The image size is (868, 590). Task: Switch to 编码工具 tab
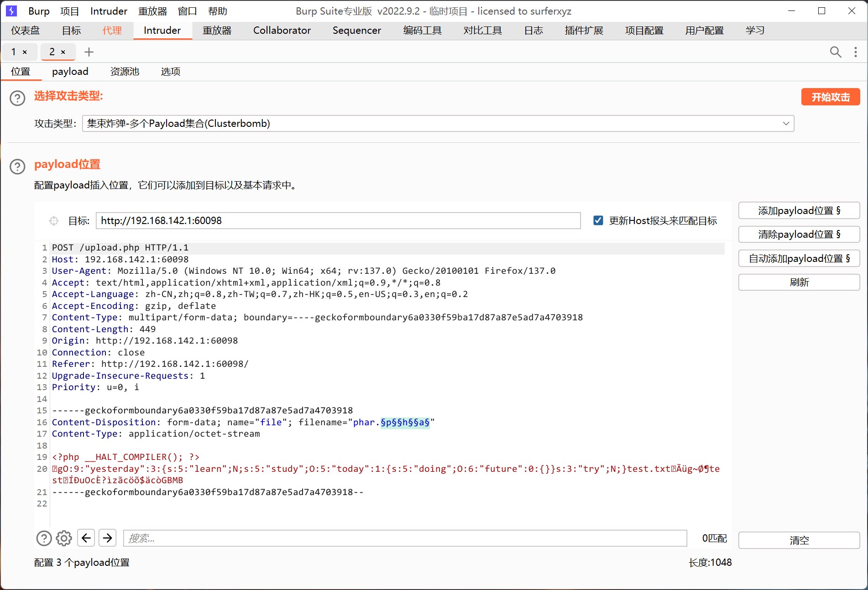[x=422, y=31]
